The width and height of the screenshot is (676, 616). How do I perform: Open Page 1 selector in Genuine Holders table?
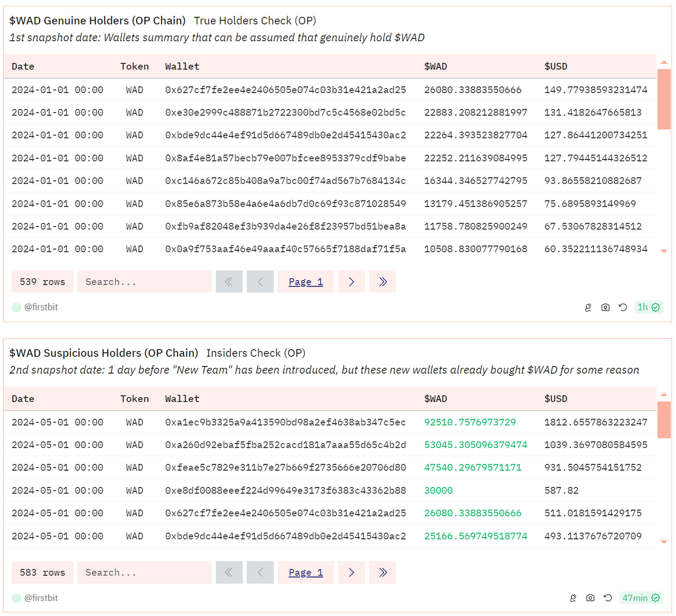[306, 282]
